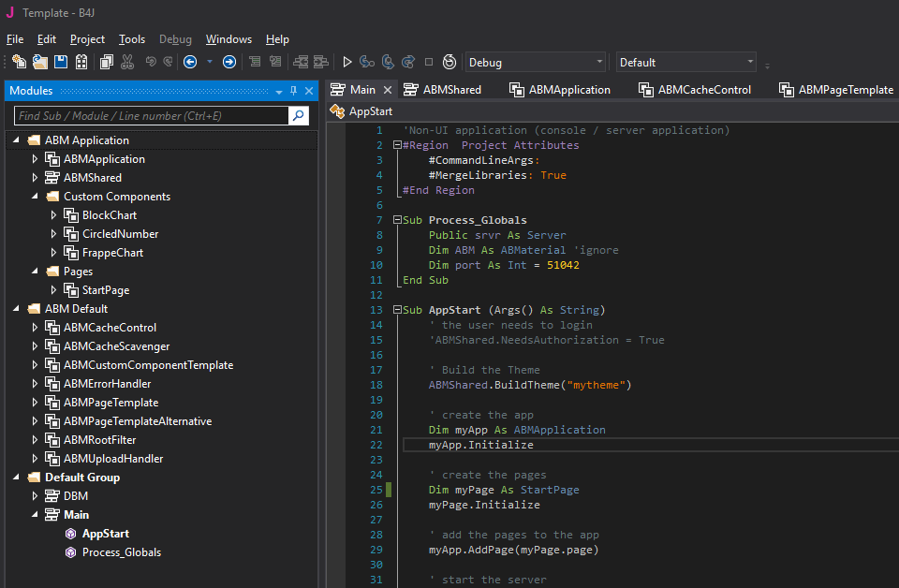Collapse Sub Process_Globals fold marker
This screenshot has height=588, width=899.
[397, 219]
